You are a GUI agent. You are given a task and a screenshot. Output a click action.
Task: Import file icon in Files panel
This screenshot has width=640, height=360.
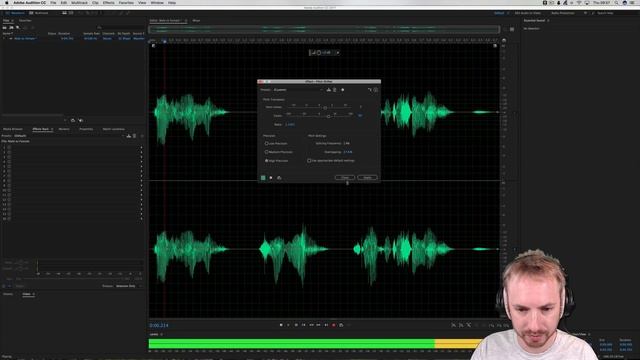[x=11, y=27]
